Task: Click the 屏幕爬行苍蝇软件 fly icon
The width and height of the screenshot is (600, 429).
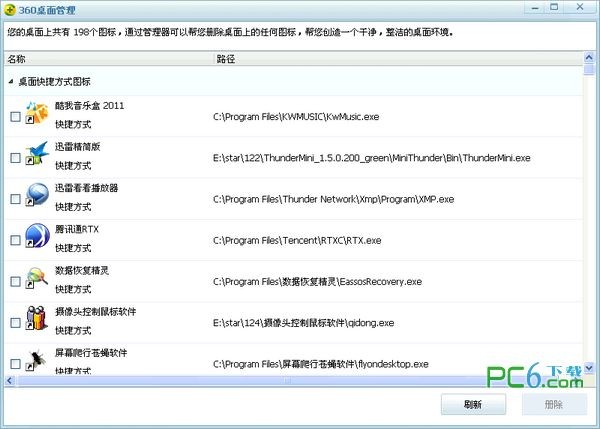Action: [x=36, y=360]
